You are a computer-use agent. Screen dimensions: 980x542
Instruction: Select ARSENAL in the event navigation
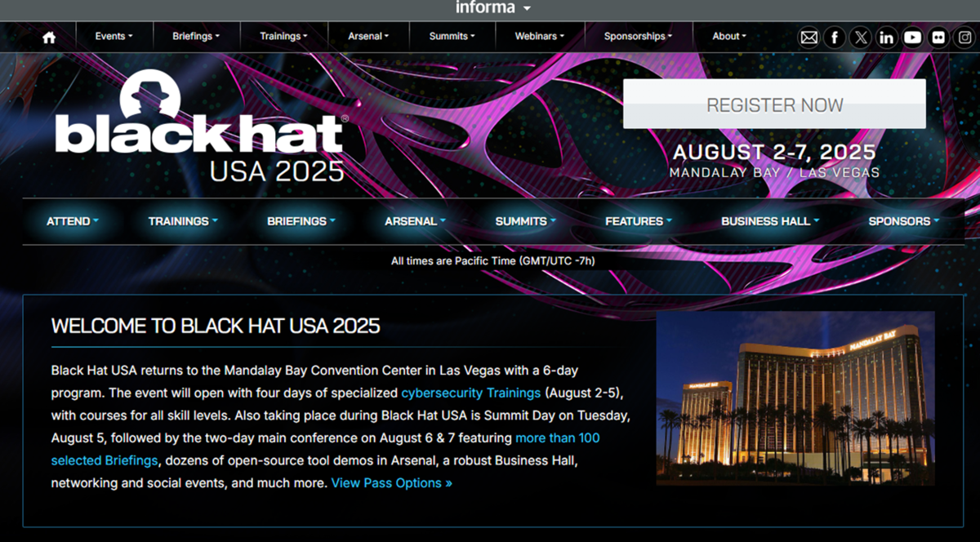click(x=415, y=221)
